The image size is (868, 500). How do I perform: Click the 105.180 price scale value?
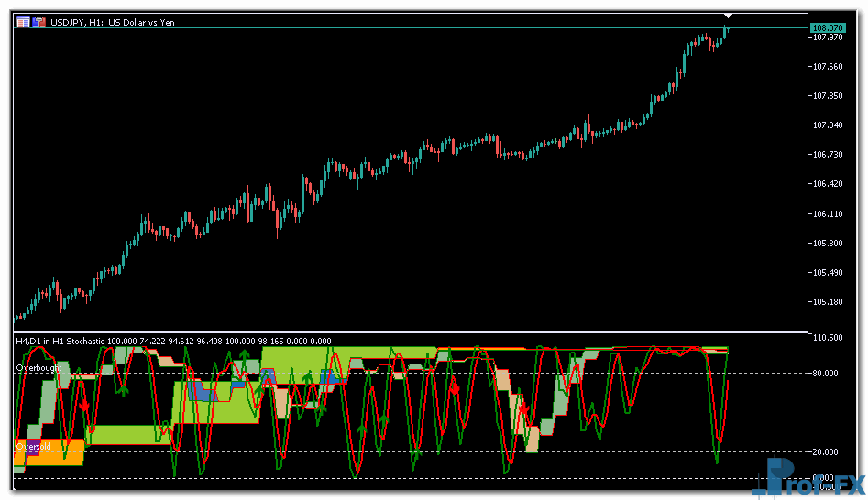(x=827, y=302)
